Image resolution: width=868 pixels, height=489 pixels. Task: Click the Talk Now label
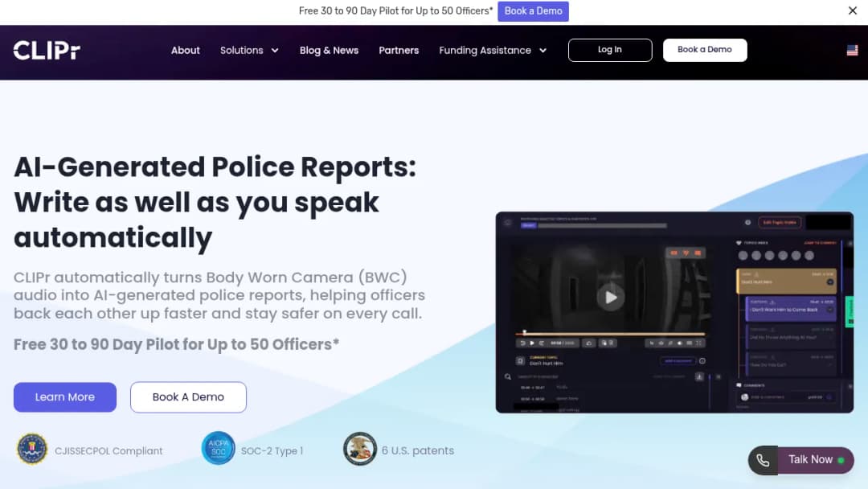tap(810, 460)
